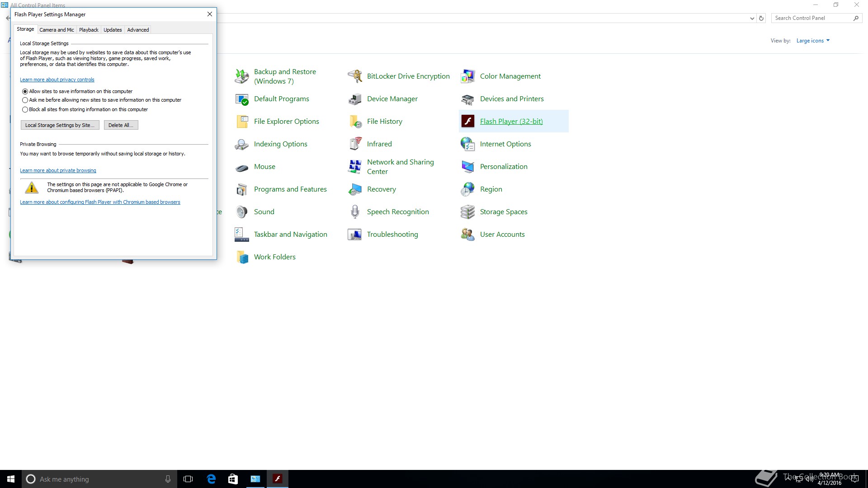Open Backup and Restore icon
Image resolution: width=868 pixels, height=488 pixels.
(x=242, y=76)
